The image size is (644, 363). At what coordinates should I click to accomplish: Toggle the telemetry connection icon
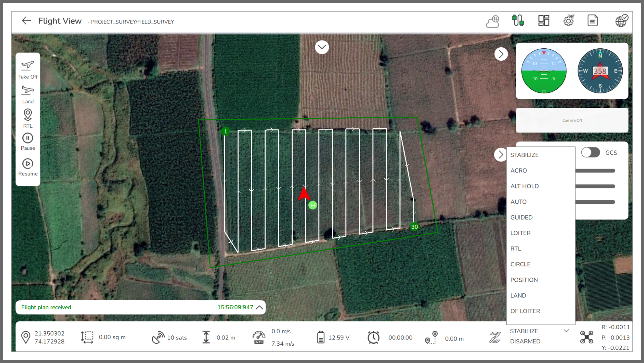518,20
